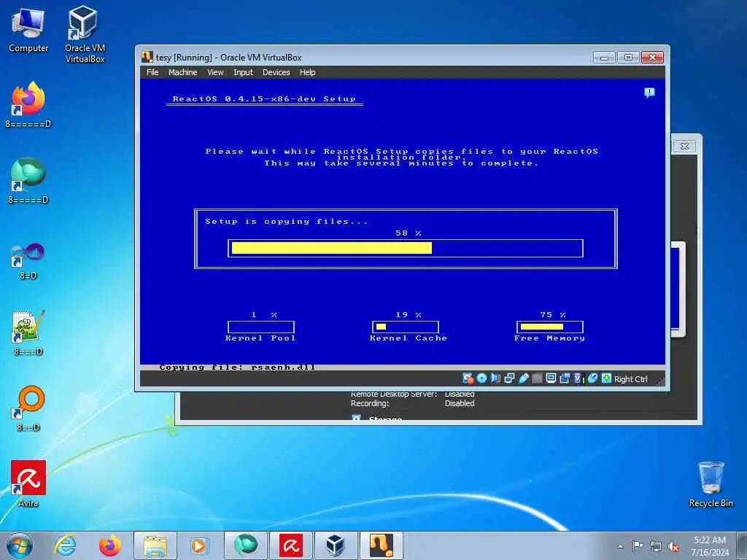This screenshot has width=747, height=560.
Task: Select the desktop shortcut labeled 8=D
Action: coord(28,261)
